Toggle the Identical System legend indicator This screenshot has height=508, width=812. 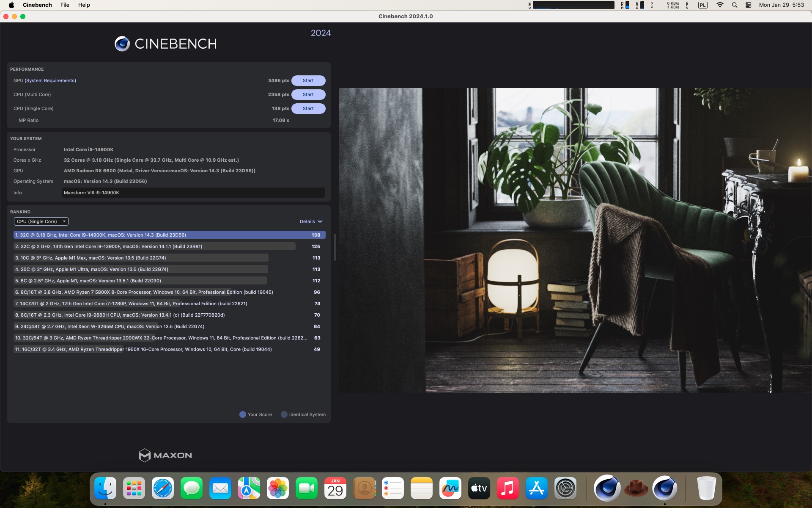pos(284,414)
